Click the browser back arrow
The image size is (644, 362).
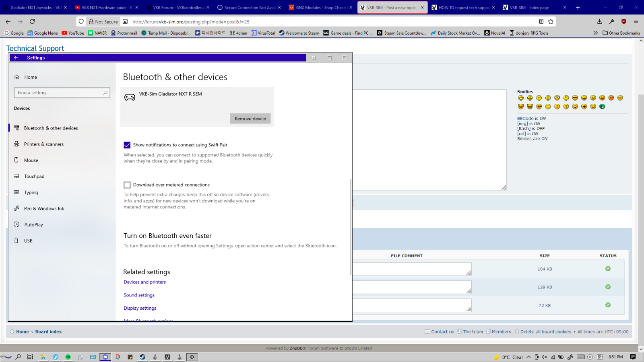coord(8,22)
